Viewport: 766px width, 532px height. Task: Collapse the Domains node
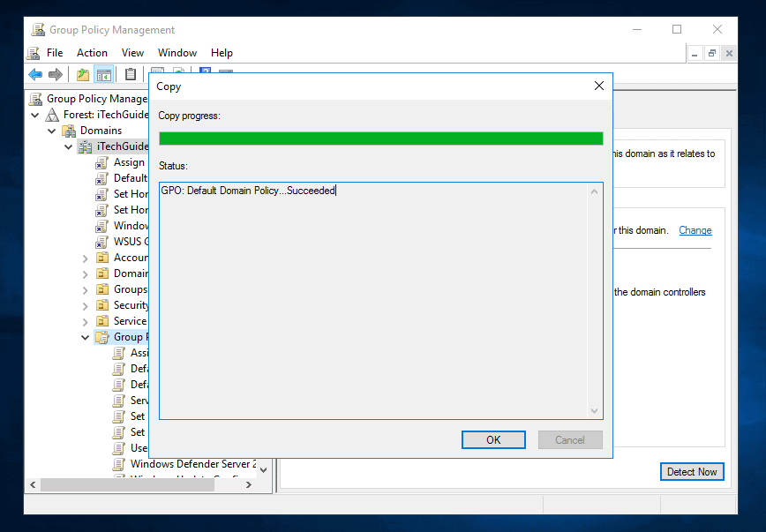(50, 130)
